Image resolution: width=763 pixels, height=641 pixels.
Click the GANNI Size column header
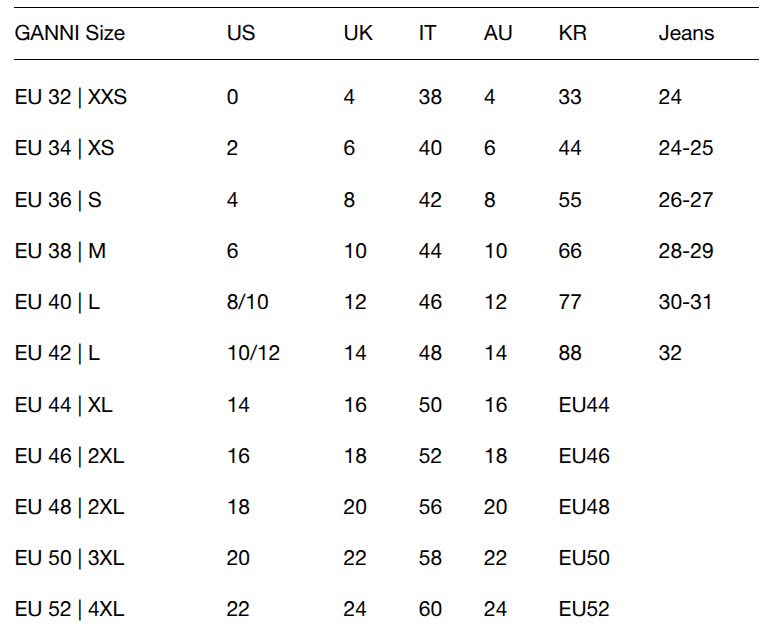coord(69,33)
